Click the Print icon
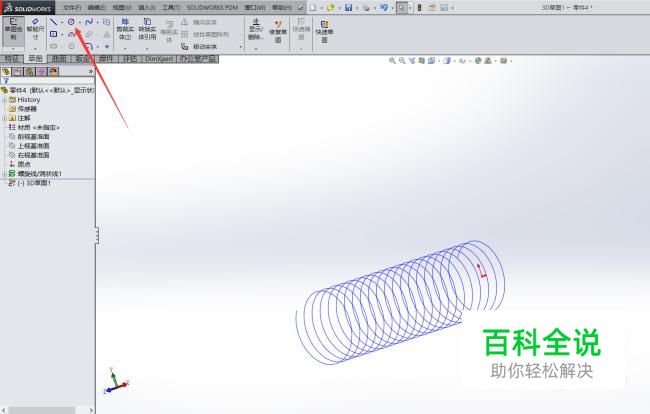Viewport: 650px width, 414px height. click(x=366, y=7)
